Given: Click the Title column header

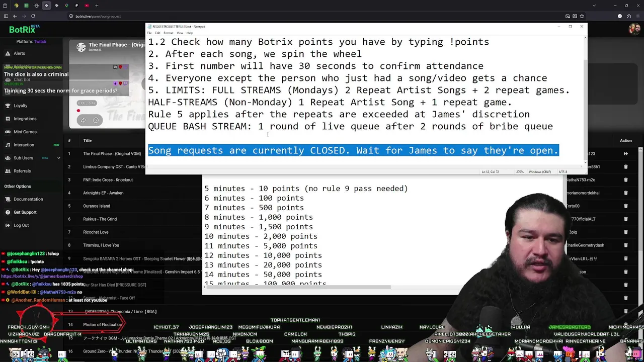Looking at the screenshot, I should click(x=88, y=141).
